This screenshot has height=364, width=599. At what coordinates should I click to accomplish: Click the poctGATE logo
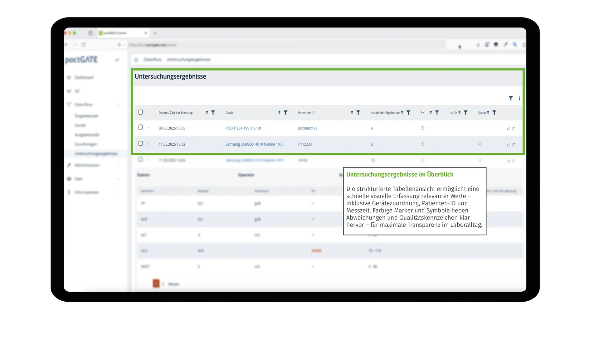(81, 60)
